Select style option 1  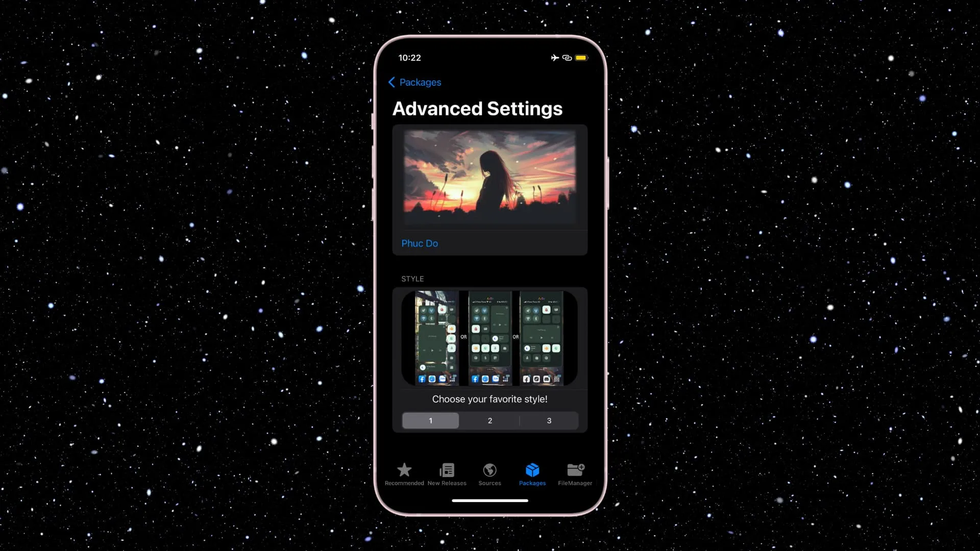coord(431,420)
